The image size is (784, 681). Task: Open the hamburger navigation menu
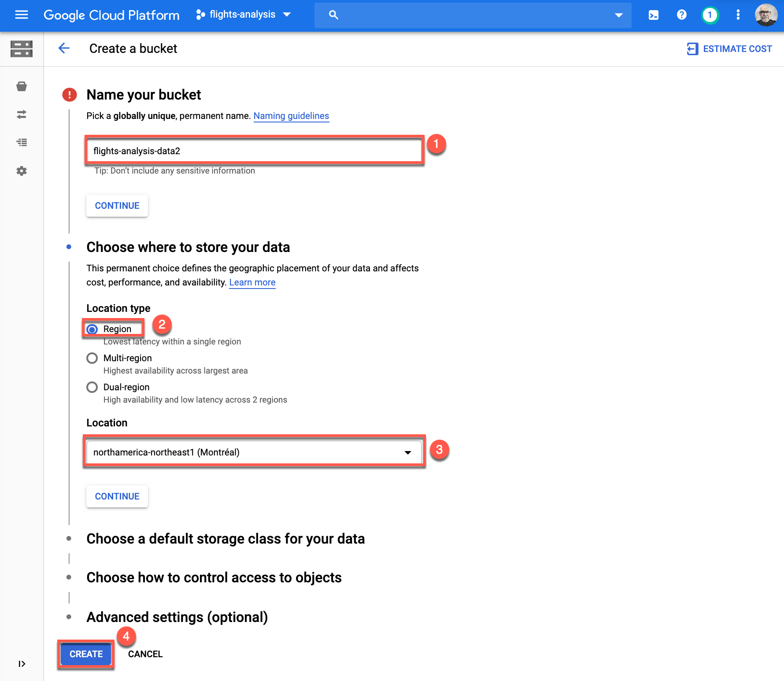[21, 15]
